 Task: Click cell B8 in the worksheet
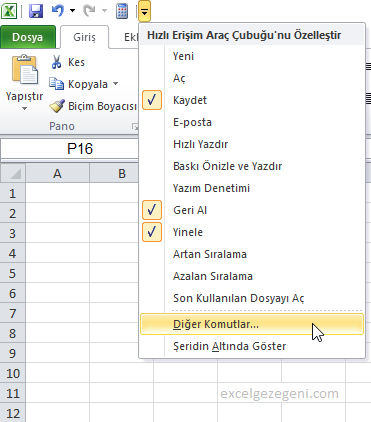(x=114, y=333)
